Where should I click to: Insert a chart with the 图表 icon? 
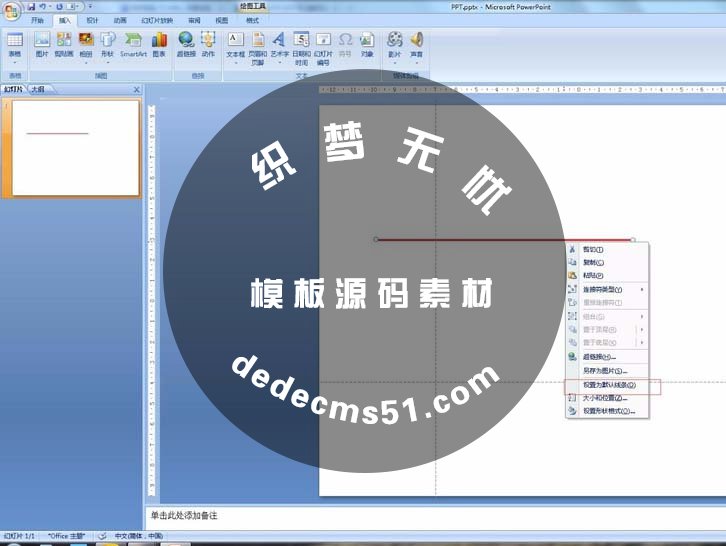click(x=159, y=45)
